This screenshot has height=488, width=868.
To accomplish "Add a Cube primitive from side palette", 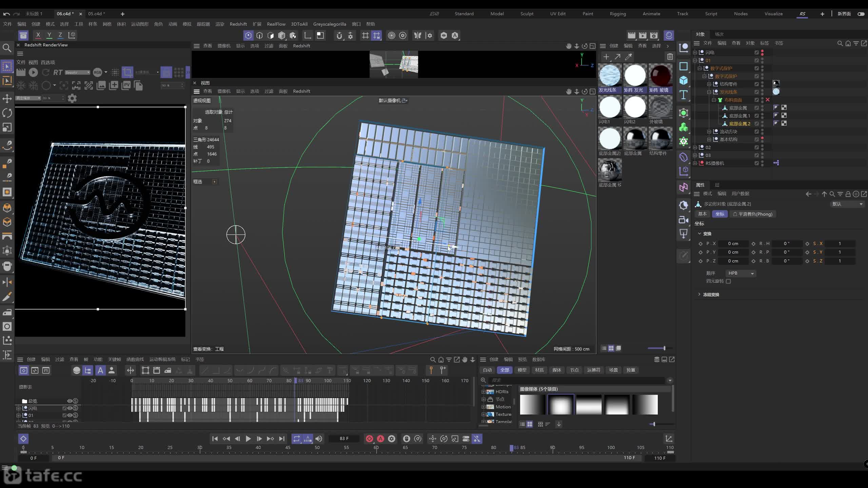I will tap(684, 81).
